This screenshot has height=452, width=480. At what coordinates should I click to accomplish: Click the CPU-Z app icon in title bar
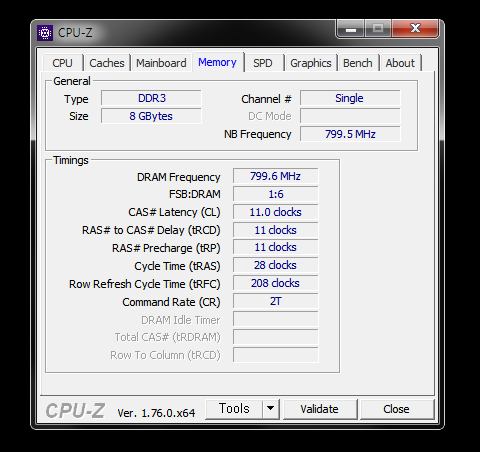tap(45, 33)
